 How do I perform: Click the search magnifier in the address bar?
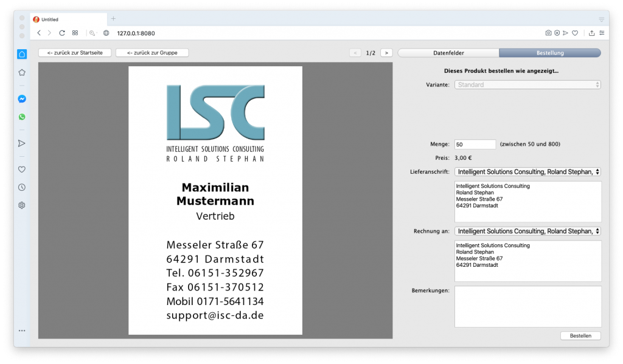(92, 33)
